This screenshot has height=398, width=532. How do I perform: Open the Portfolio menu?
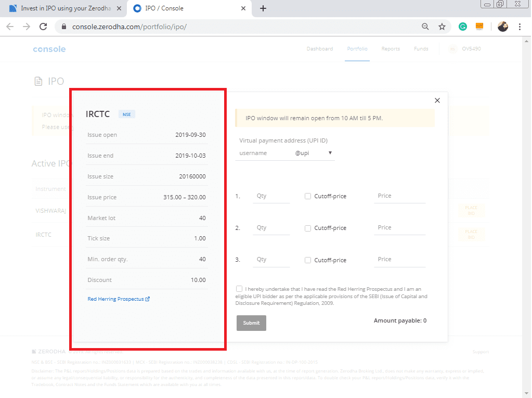pyautogui.click(x=357, y=49)
